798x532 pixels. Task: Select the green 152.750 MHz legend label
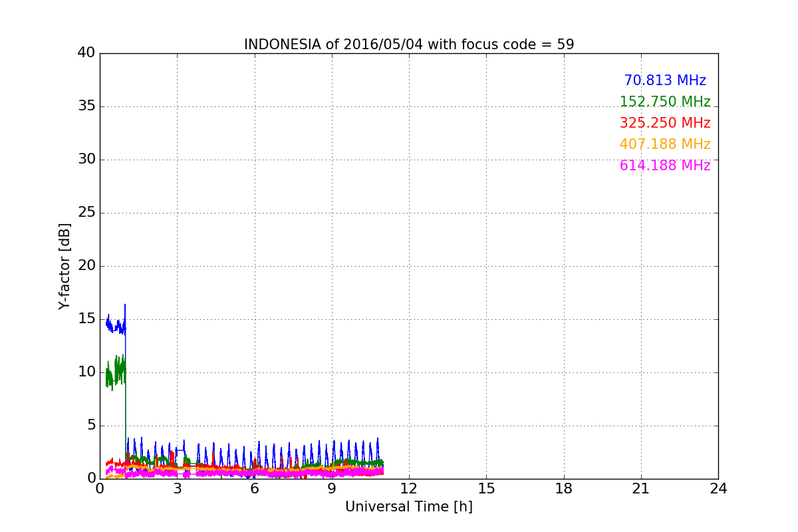664,102
